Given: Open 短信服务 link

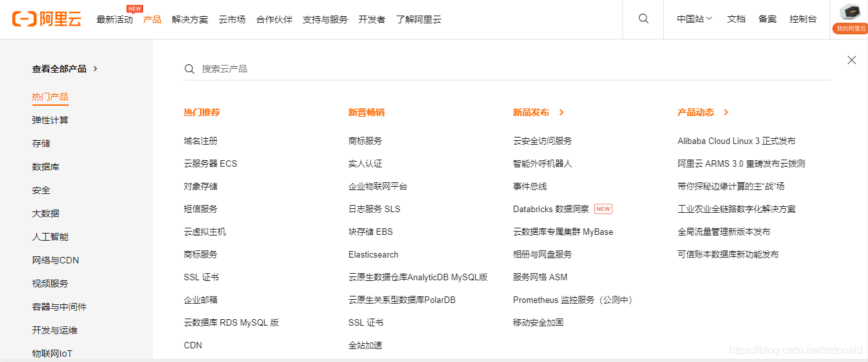Looking at the screenshot, I should (x=201, y=209).
